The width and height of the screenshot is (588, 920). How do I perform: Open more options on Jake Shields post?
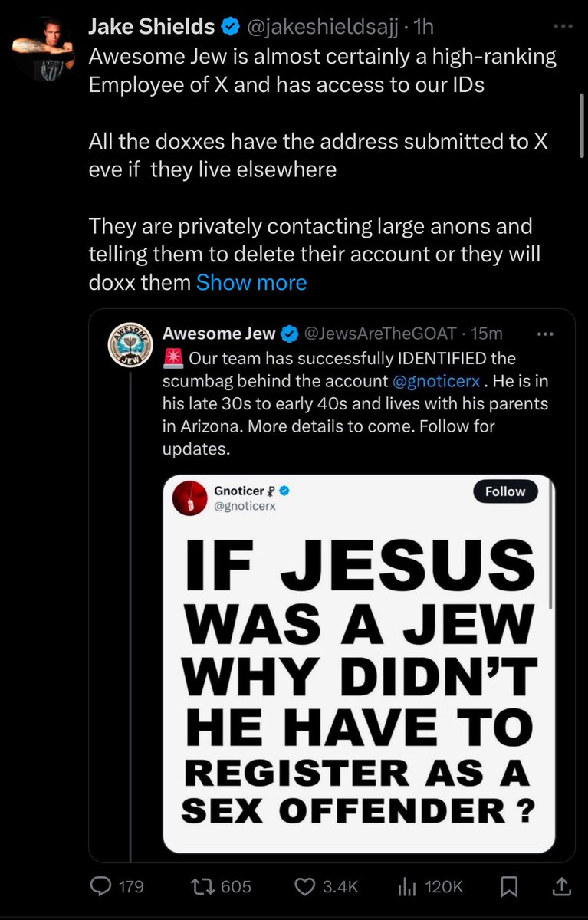pyautogui.click(x=563, y=27)
